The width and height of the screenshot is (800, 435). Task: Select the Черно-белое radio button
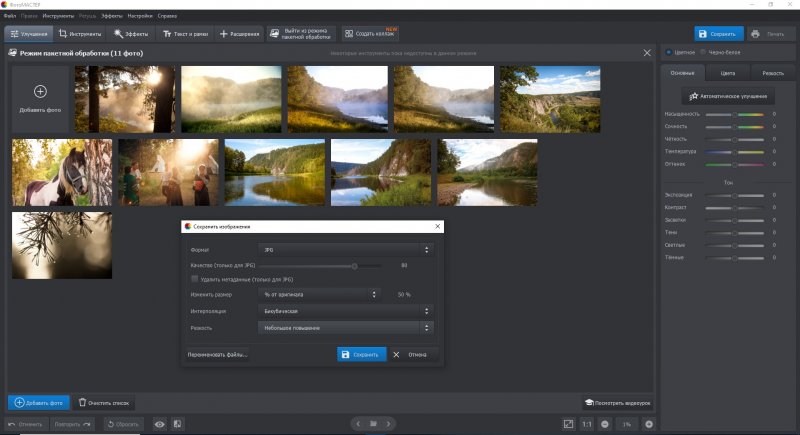pos(703,52)
